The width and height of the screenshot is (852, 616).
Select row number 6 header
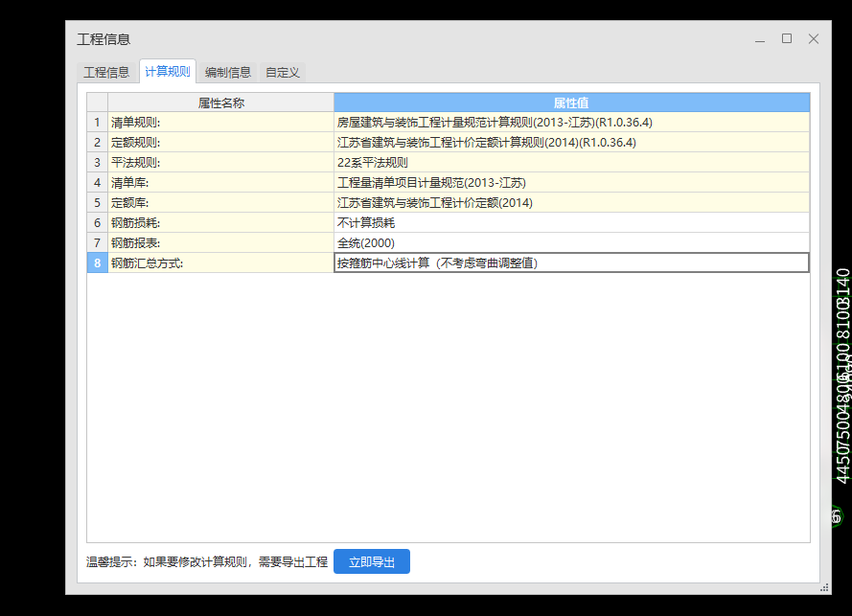pyautogui.click(x=97, y=222)
